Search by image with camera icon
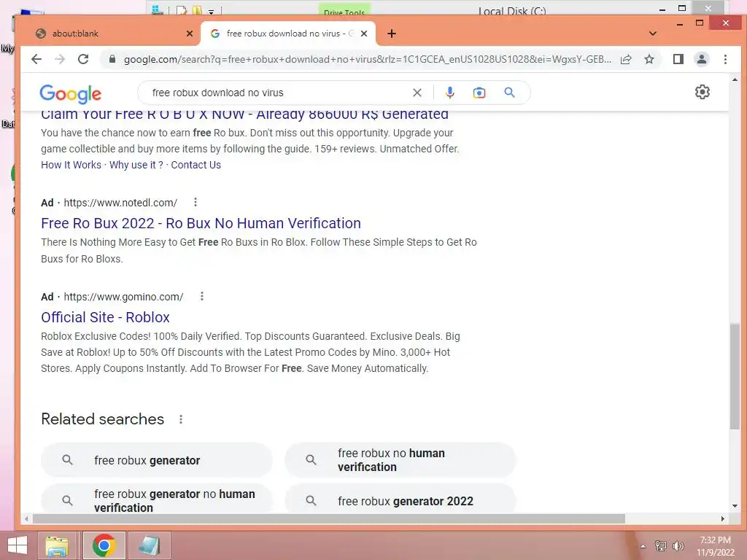This screenshot has height=560, width=747. (x=479, y=93)
